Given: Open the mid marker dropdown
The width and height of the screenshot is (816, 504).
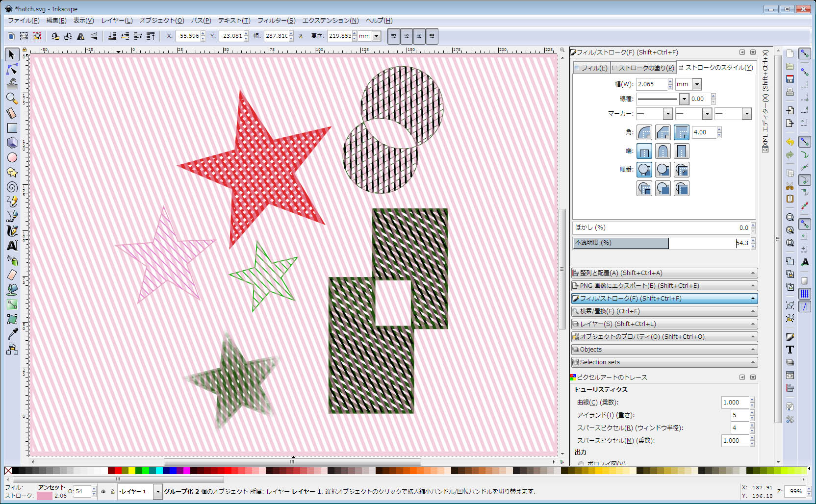Looking at the screenshot, I should tap(707, 114).
